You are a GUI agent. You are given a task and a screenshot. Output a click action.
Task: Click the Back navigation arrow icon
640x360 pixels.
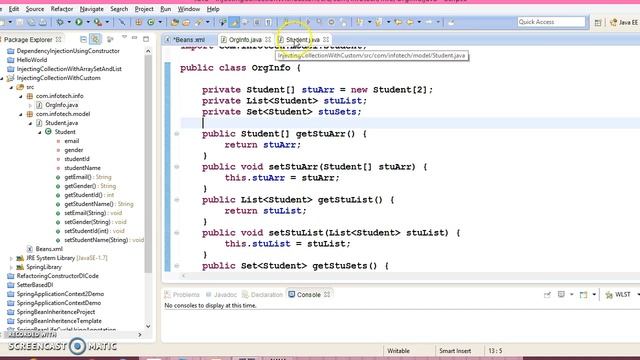click(409, 22)
